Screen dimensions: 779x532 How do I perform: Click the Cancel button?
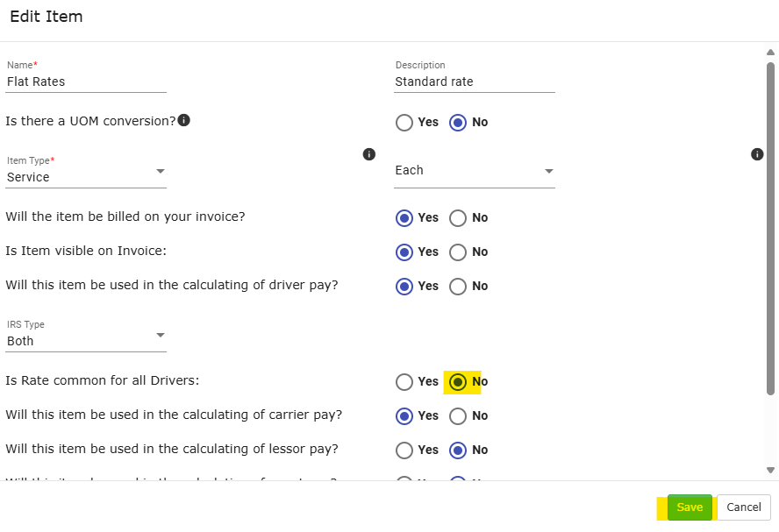click(x=744, y=507)
